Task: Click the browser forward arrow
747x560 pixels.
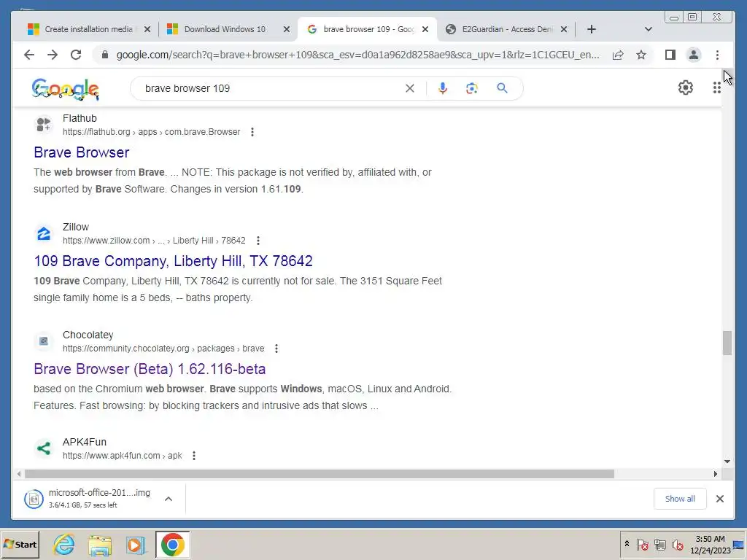Action: [53, 55]
